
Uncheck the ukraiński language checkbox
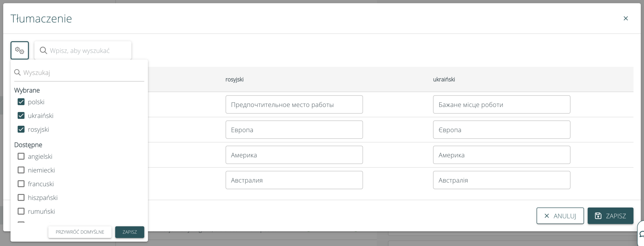pos(21,116)
